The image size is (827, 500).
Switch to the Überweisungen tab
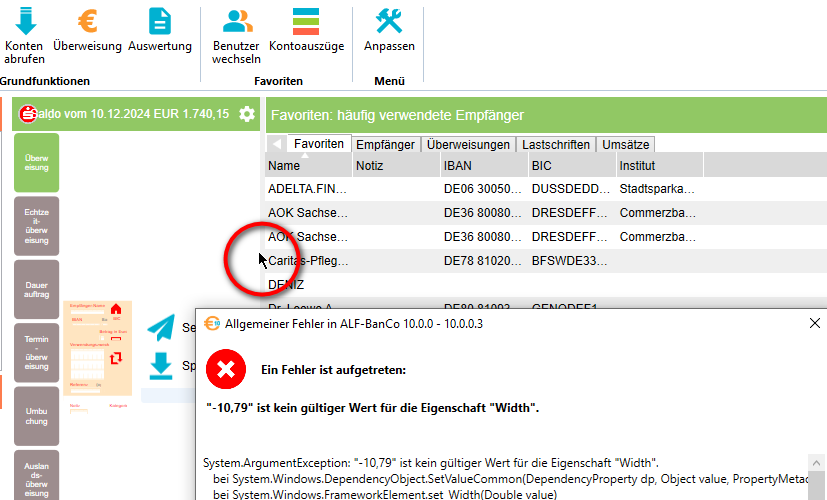(468, 145)
